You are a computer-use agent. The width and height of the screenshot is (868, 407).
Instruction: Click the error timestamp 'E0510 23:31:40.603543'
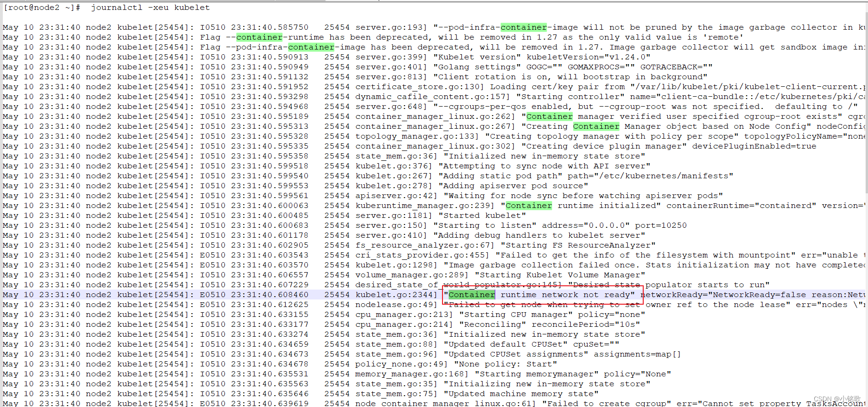(254, 255)
